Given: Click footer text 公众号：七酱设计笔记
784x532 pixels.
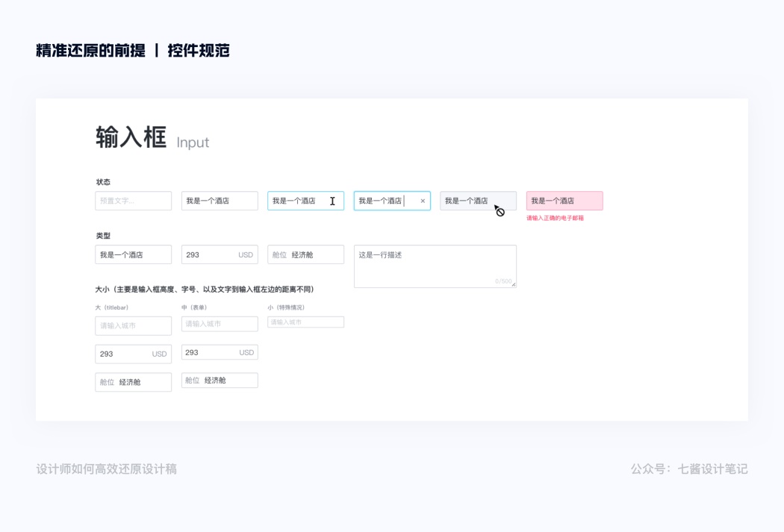Looking at the screenshot, I should coord(689,469).
